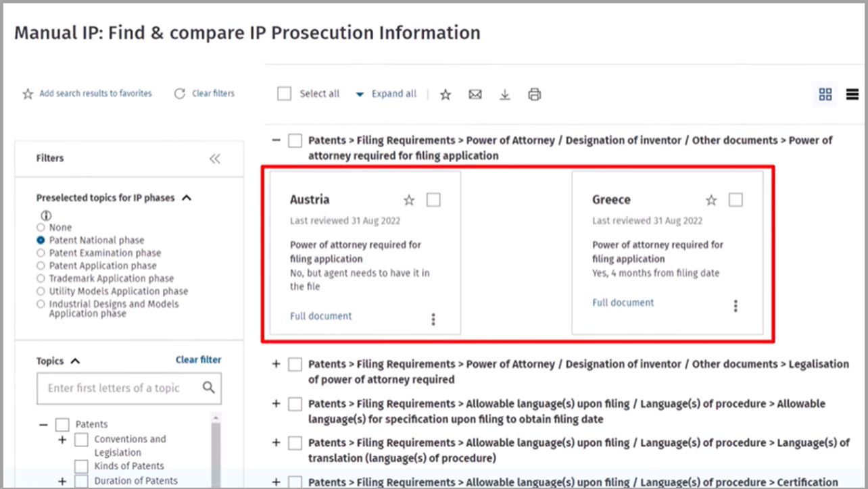Expand Legalisation of power of attorney row
868x489 pixels.
[276, 364]
